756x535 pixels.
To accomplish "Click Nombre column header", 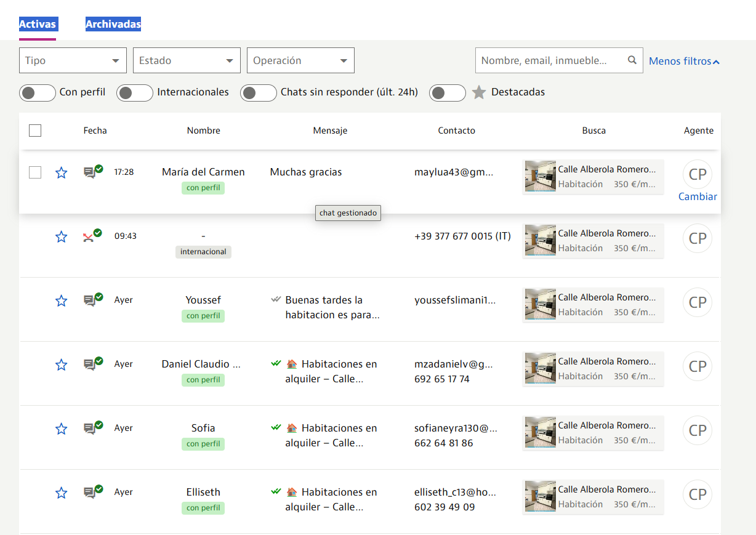I will (203, 131).
